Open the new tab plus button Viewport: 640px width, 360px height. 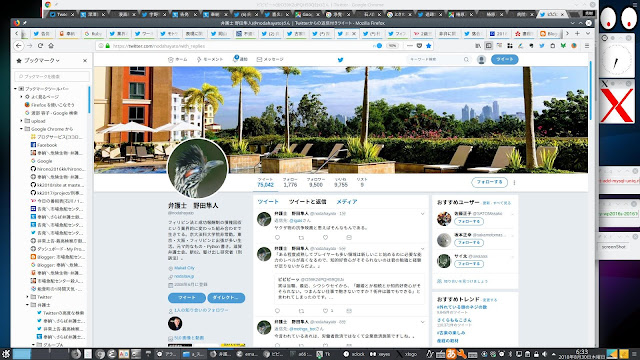point(577,33)
